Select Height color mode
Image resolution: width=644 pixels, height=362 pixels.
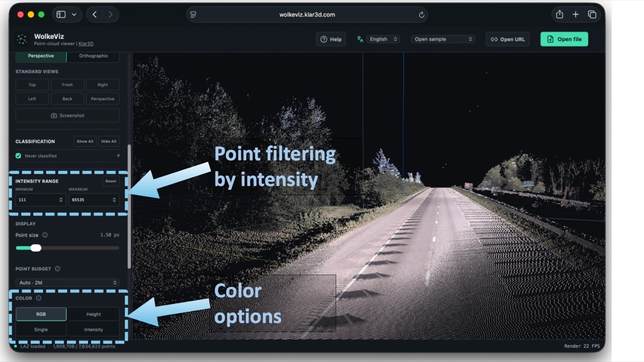[x=93, y=314]
